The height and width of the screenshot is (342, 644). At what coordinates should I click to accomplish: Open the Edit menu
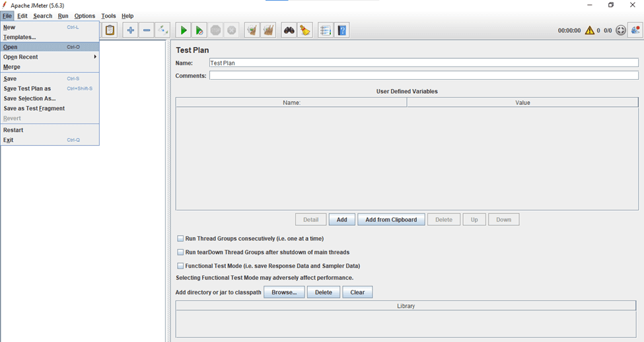(x=22, y=16)
